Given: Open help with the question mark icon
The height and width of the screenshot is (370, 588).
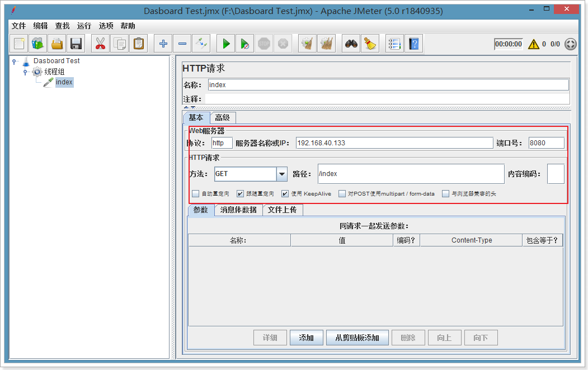Looking at the screenshot, I should [x=413, y=43].
